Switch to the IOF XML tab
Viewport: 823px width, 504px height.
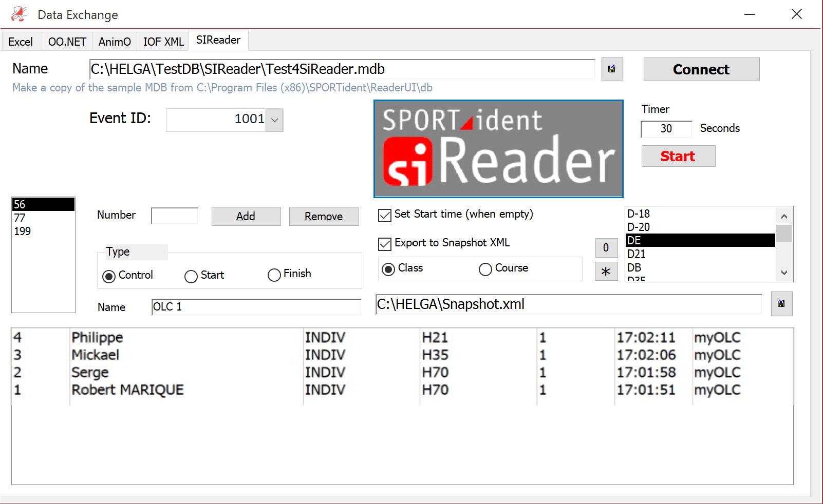[x=163, y=42]
